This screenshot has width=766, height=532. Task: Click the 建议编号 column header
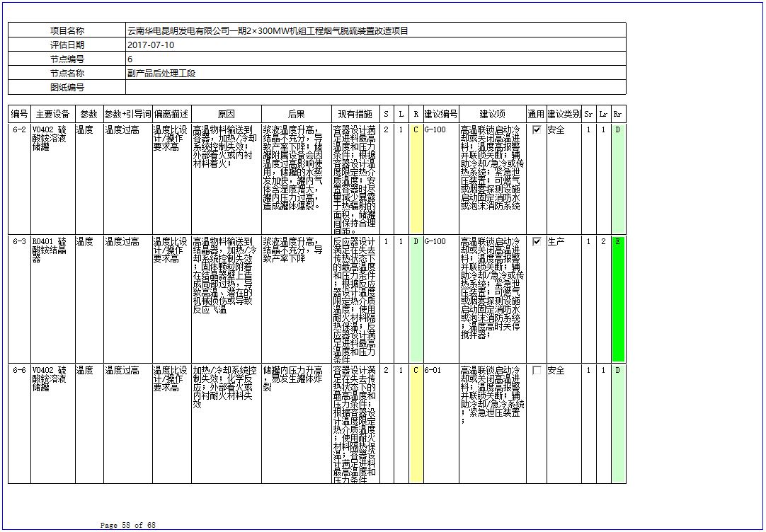coord(440,114)
